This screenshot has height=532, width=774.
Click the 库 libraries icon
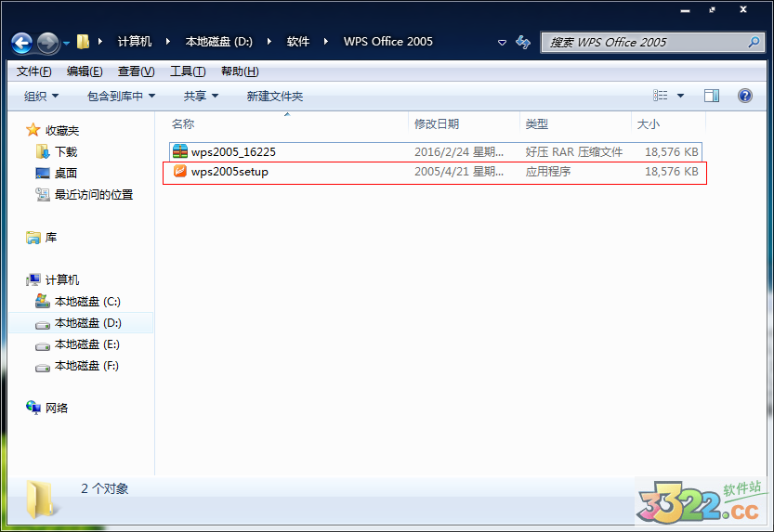pos(33,238)
